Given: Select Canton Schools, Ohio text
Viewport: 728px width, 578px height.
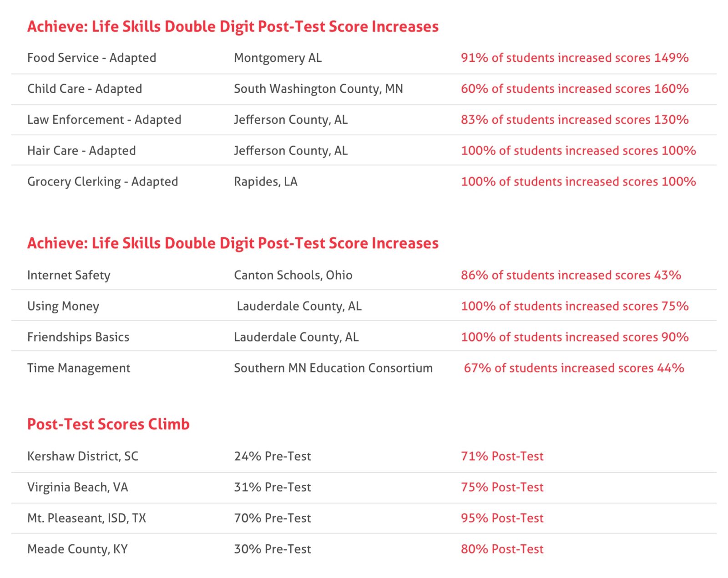Looking at the screenshot, I should (293, 275).
